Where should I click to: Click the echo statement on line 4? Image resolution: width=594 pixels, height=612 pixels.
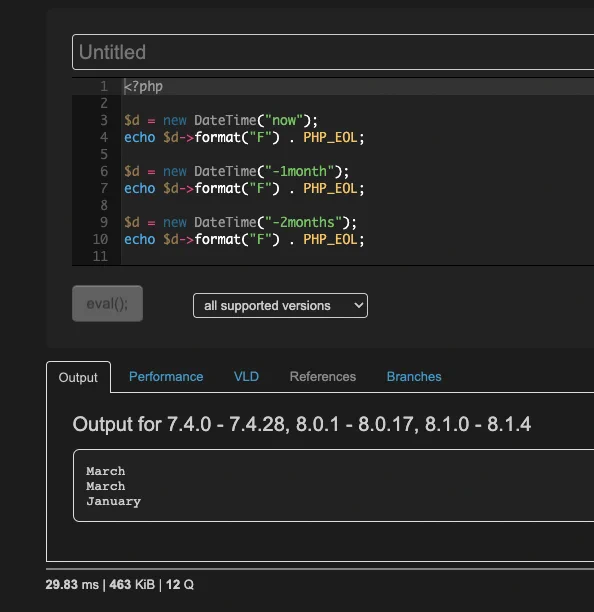click(x=244, y=137)
